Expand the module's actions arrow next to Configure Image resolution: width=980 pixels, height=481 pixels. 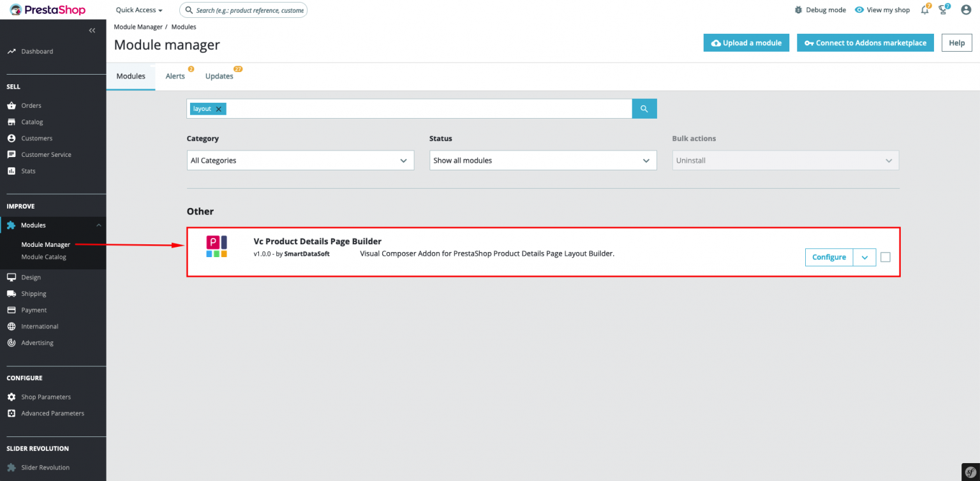865,257
